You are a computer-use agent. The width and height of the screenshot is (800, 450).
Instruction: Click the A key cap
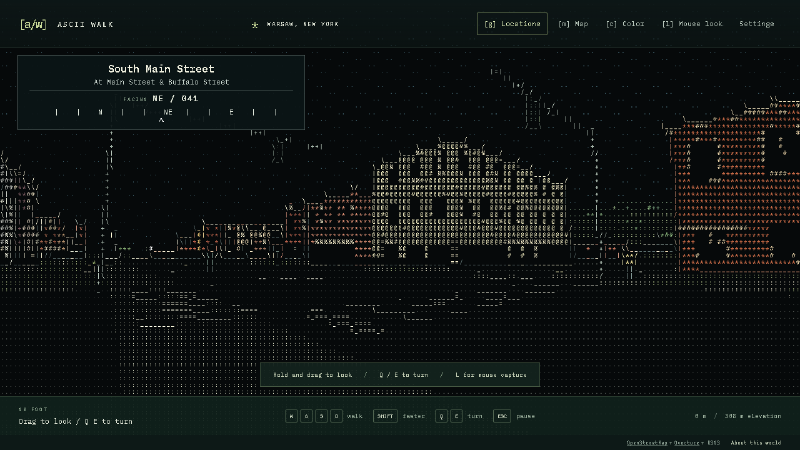click(306, 416)
